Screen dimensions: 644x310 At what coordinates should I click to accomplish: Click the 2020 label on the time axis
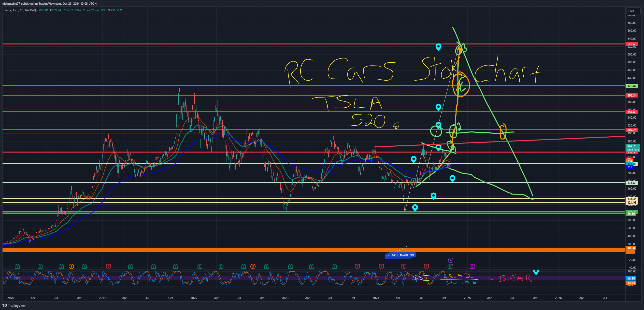point(11,298)
